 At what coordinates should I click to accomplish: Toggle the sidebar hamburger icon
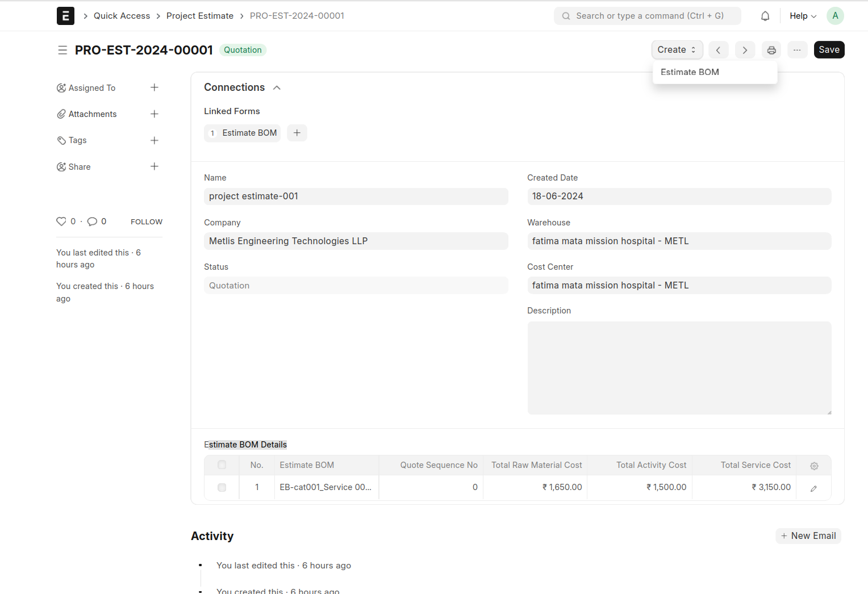62,50
